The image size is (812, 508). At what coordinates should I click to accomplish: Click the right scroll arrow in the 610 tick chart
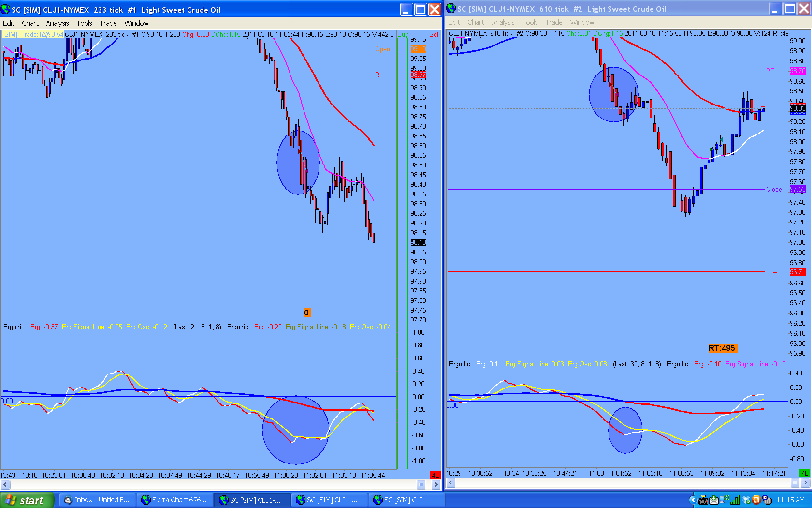[x=805, y=482]
